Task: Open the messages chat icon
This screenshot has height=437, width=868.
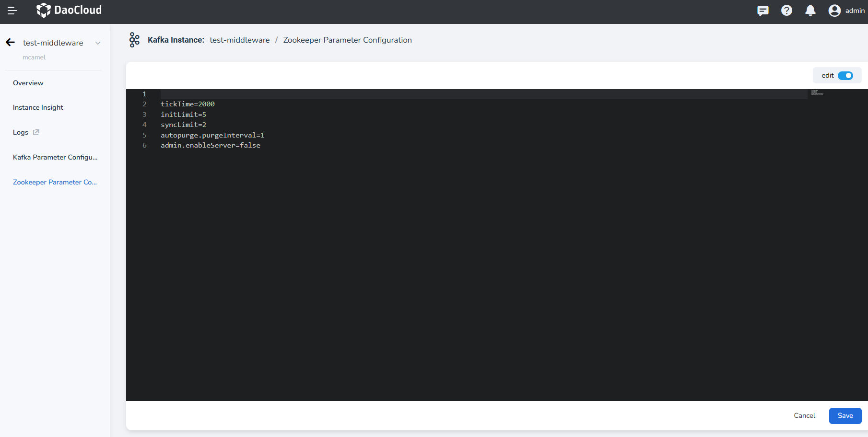Action: coord(762,11)
